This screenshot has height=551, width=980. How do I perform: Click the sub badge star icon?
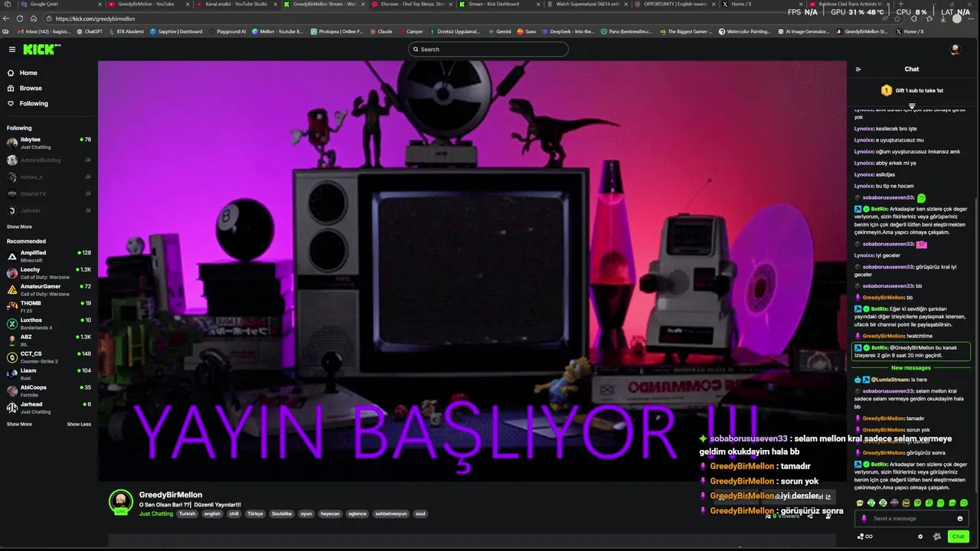coord(936,536)
